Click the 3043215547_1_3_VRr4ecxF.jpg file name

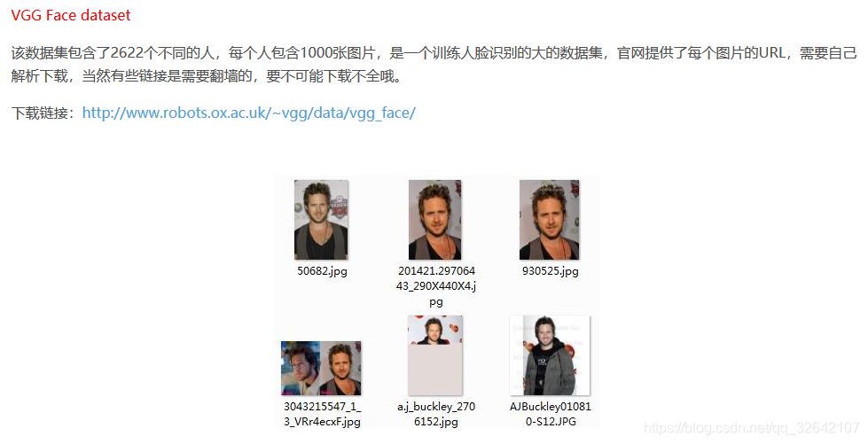322,414
